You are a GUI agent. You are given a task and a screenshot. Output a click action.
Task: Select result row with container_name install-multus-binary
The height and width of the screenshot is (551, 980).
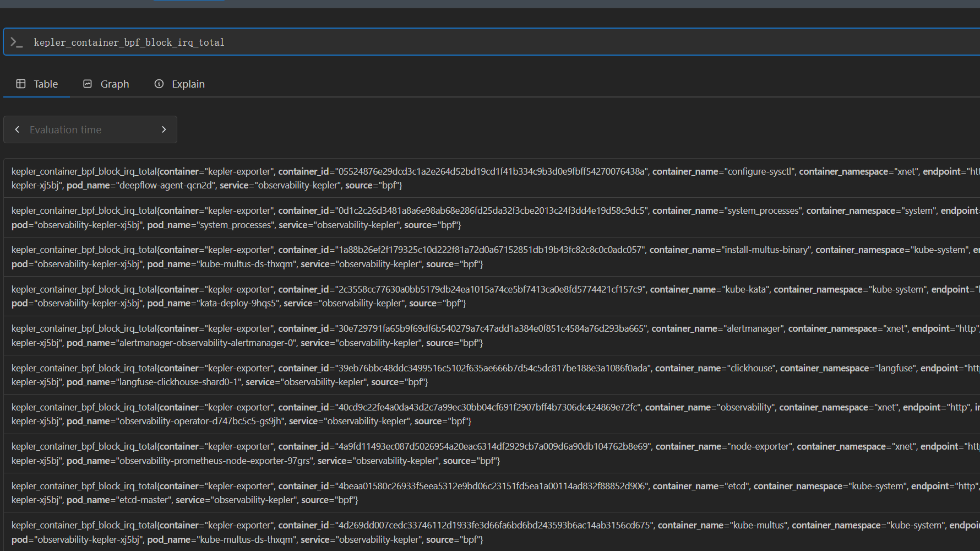pyautogui.click(x=492, y=257)
